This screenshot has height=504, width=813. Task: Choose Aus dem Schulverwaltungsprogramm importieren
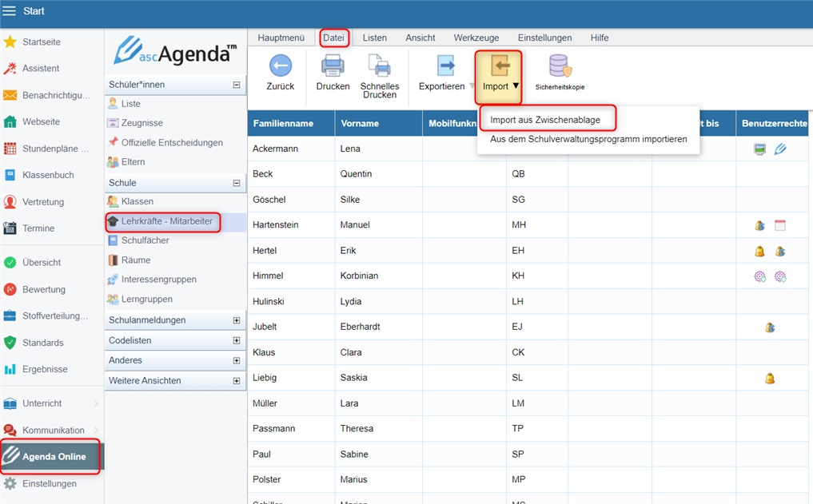coord(588,139)
